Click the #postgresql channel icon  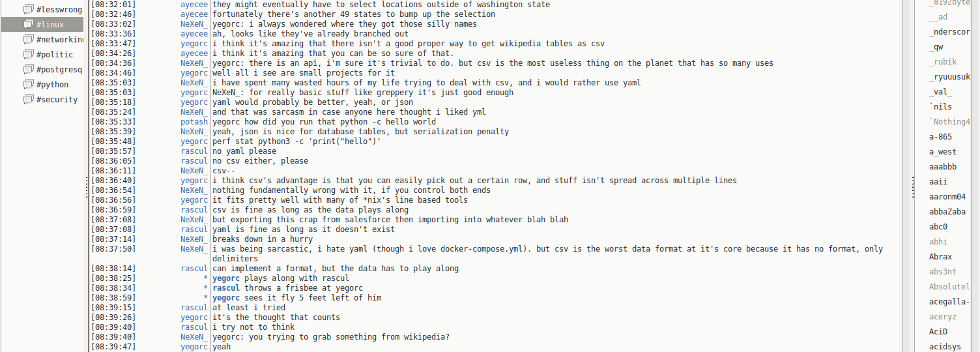[28, 69]
